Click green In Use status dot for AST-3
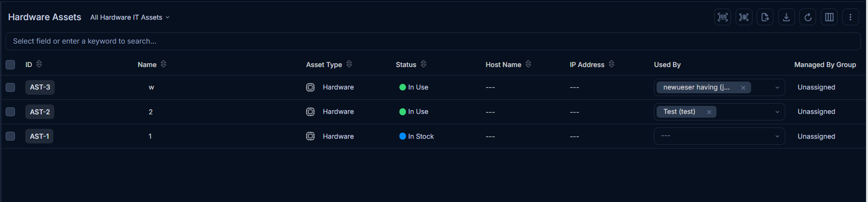868x202 pixels. [x=402, y=87]
